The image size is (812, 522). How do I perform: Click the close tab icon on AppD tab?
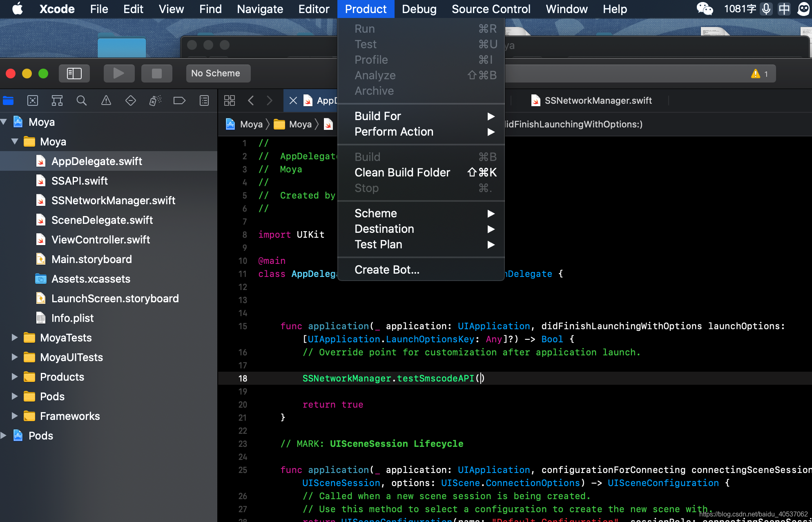(292, 100)
